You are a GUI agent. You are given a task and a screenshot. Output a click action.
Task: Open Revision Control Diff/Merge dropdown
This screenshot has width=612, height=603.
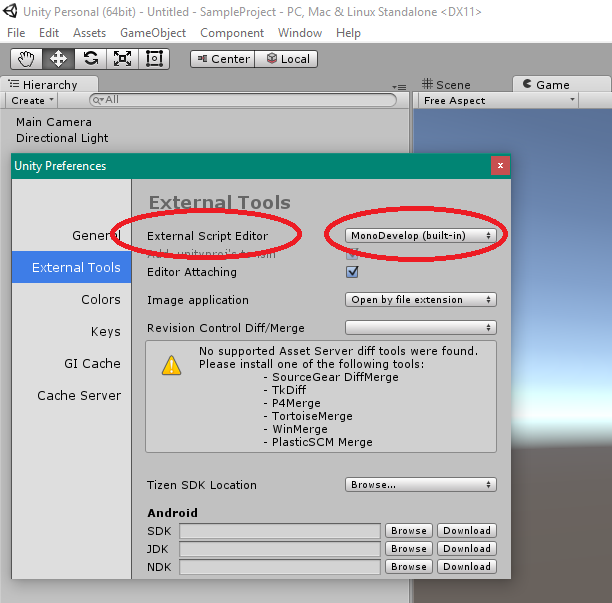(x=421, y=328)
